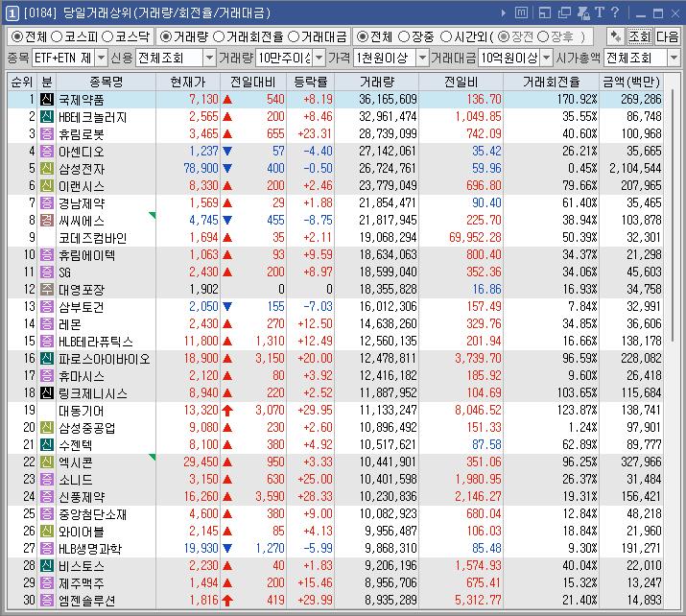Open the 코데즈컴바인 stock name
This screenshot has width=686, height=616.
pyautogui.click(x=93, y=238)
